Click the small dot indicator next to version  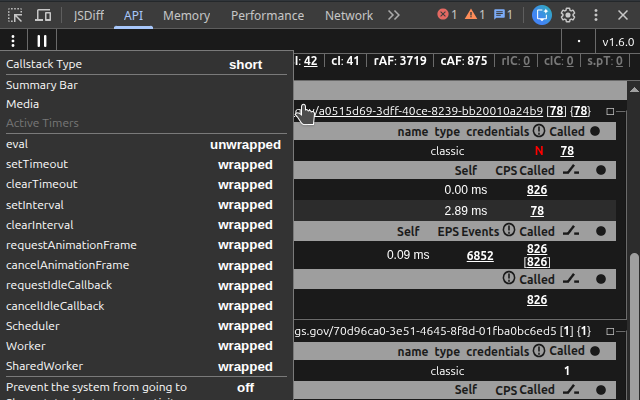click(x=578, y=41)
